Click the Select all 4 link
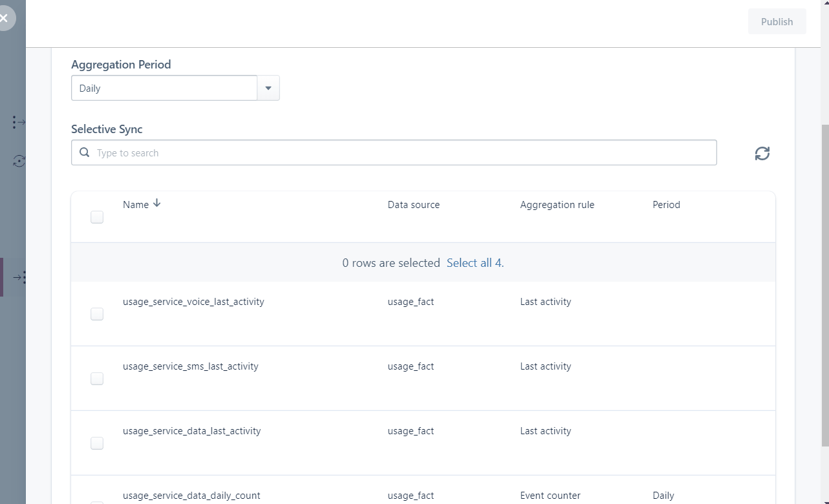 pyautogui.click(x=475, y=263)
